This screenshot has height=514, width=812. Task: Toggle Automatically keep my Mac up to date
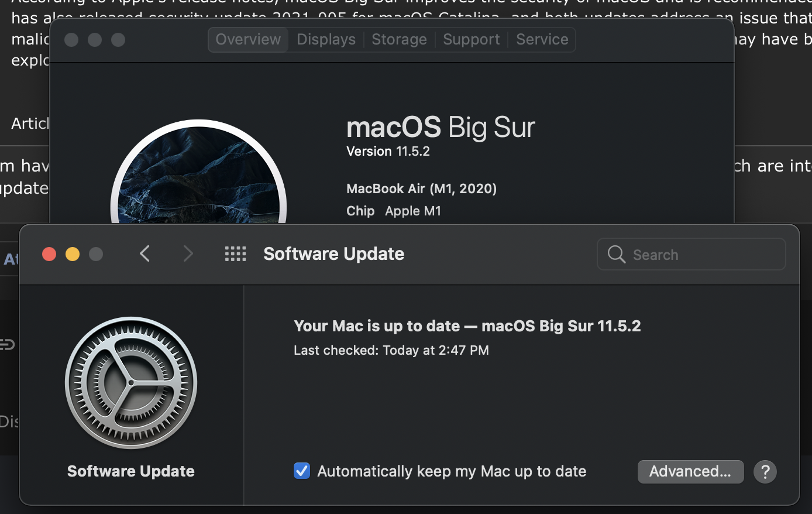click(302, 471)
